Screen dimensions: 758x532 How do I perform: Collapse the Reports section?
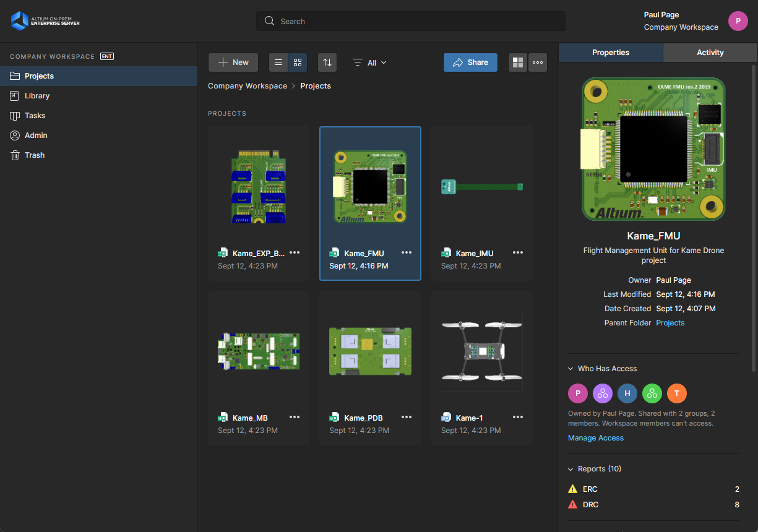click(571, 469)
